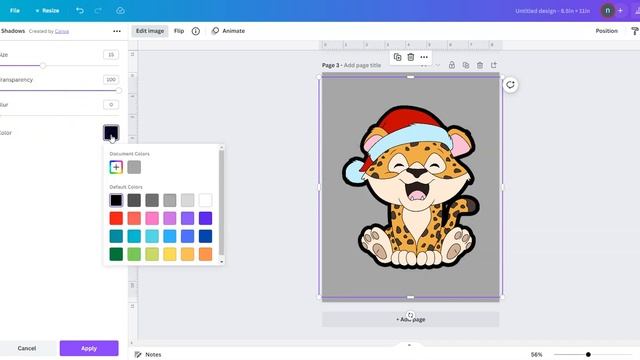Screen dimensions: 640x360
Task: Click the Notes icon at bottom
Action: pos(138,355)
